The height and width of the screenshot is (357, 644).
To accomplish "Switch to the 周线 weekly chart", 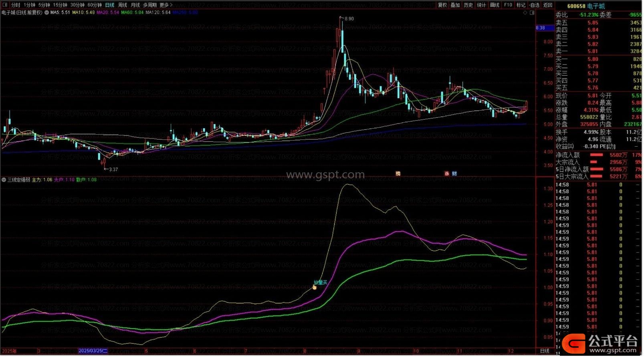I will [123, 5].
